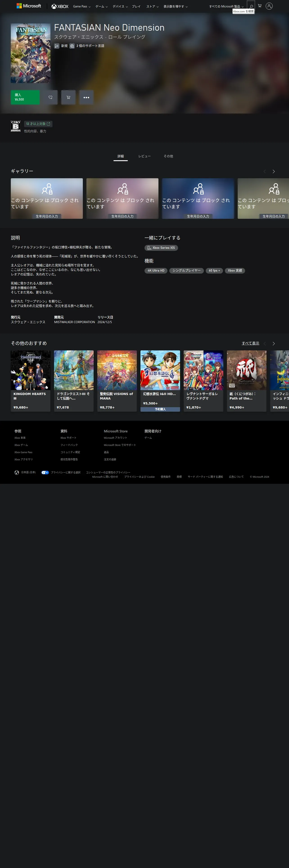Expand the デバイス dropdown menu
The width and height of the screenshot is (289, 868).
click(120, 6)
